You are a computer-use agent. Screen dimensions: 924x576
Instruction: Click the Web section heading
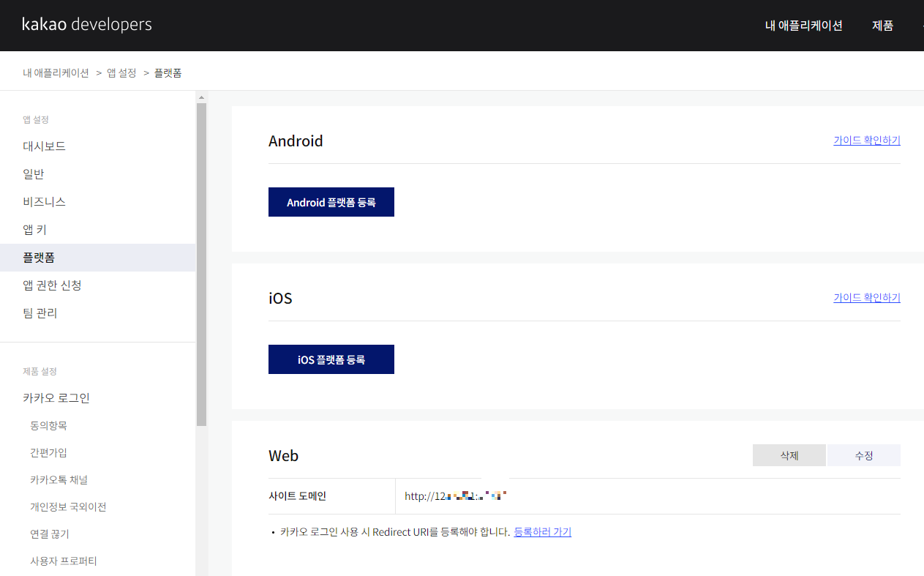tap(284, 455)
